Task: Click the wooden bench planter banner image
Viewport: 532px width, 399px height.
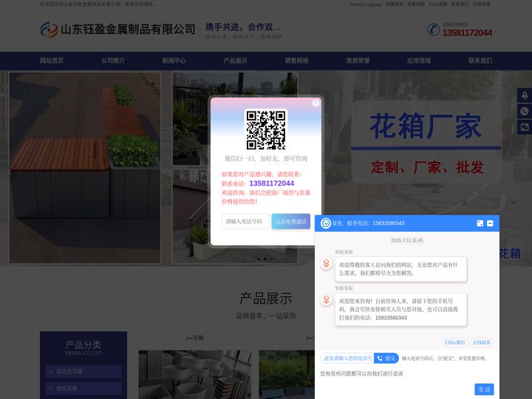Action: coord(85,168)
